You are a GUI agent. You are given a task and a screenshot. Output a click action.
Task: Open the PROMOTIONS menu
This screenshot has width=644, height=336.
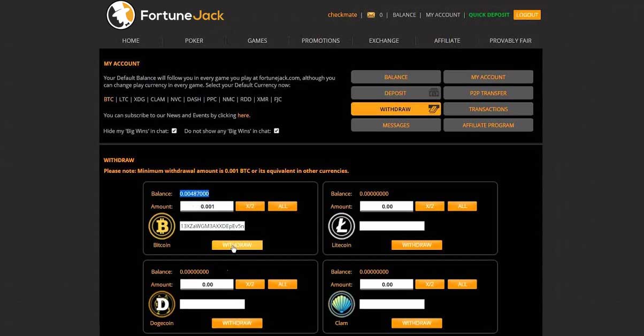(320, 41)
